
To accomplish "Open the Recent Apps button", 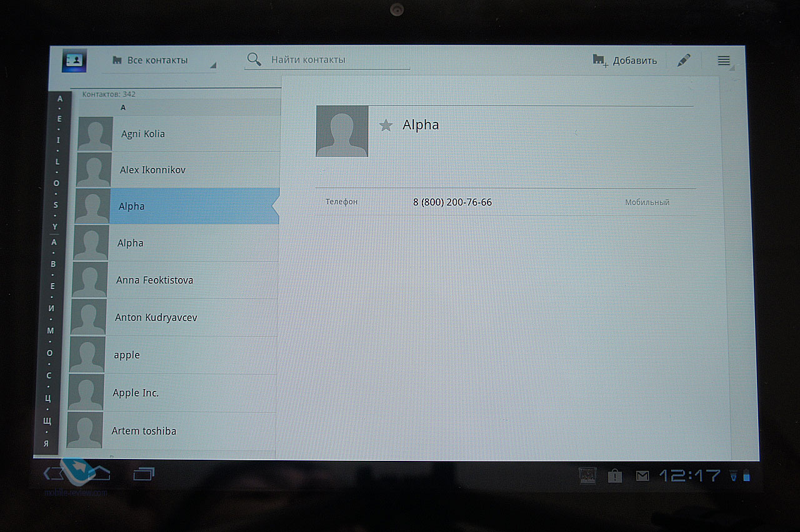I will pyautogui.click(x=143, y=475).
